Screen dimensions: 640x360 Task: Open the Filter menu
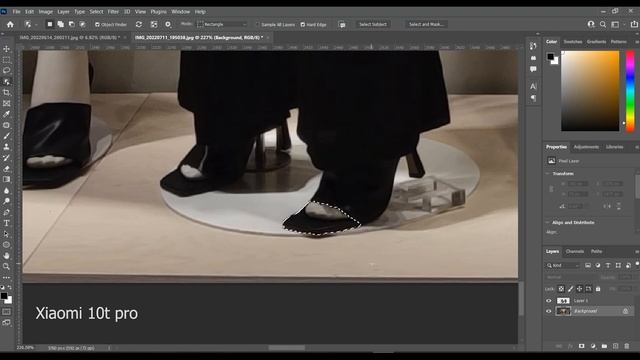coord(113,12)
